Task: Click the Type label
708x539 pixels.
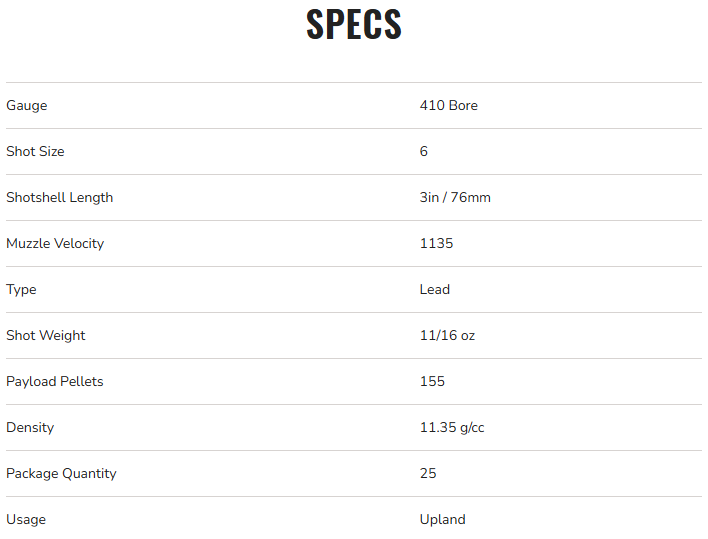Action: pyautogui.click(x=21, y=289)
